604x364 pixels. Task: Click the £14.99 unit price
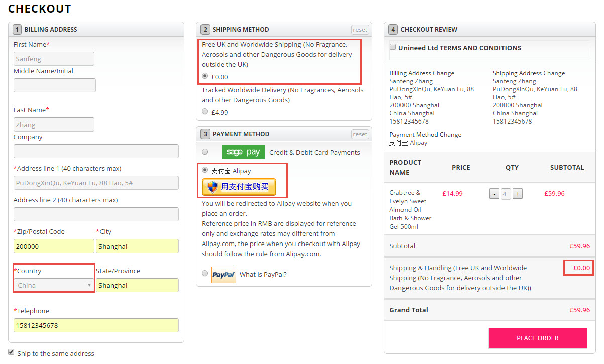[x=452, y=193]
